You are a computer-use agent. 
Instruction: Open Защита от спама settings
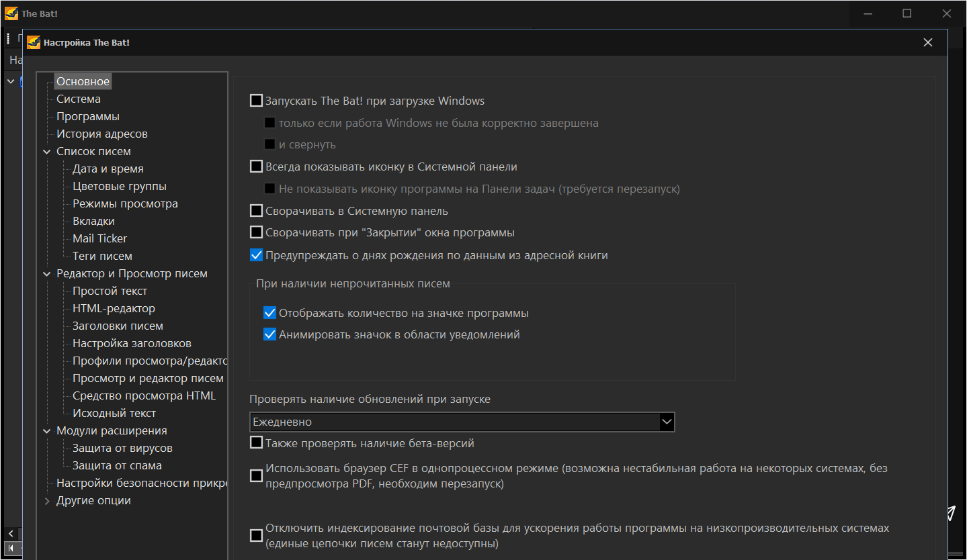tap(117, 465)
